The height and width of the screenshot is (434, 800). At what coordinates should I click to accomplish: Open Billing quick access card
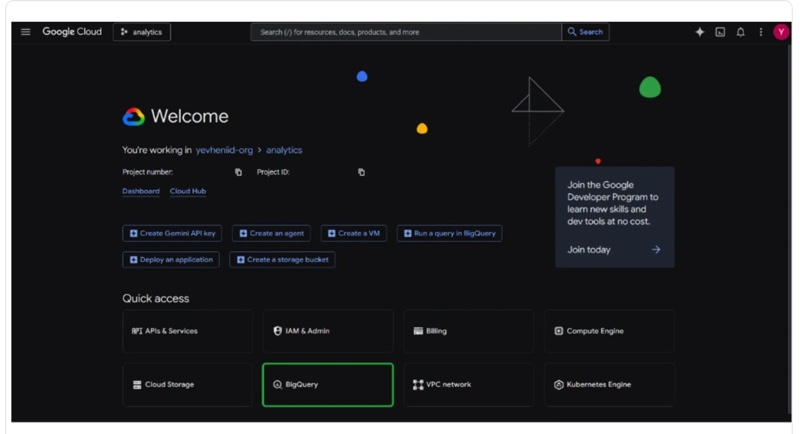(x=468, y=331)
